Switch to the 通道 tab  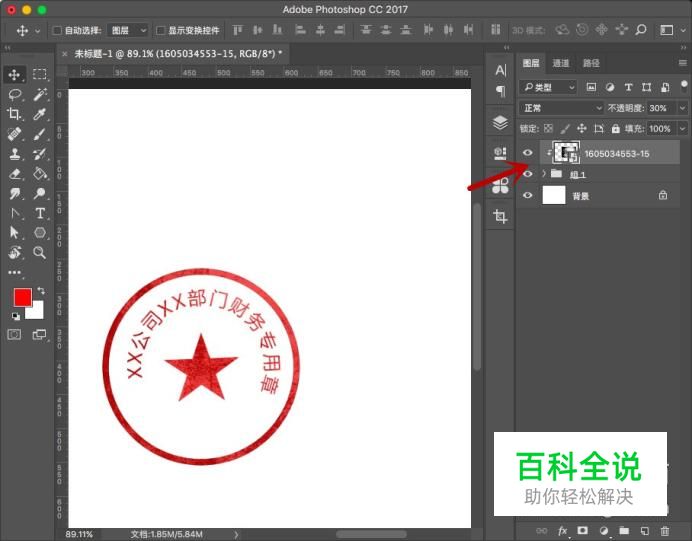click(x=561, y=63)
